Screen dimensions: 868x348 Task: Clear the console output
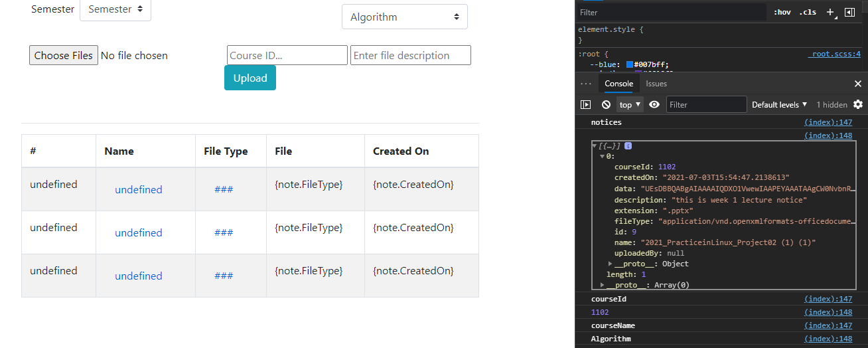(606, 104)
